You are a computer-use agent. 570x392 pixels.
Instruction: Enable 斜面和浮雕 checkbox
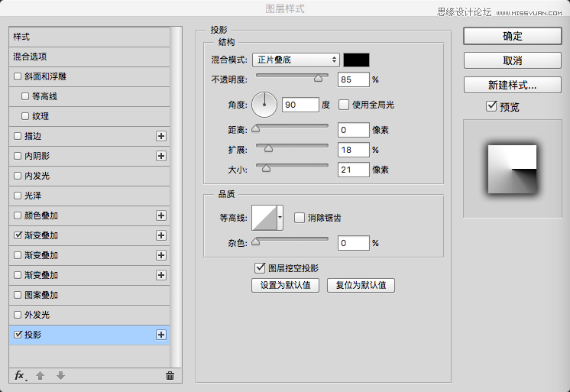(x=18, y=76)
